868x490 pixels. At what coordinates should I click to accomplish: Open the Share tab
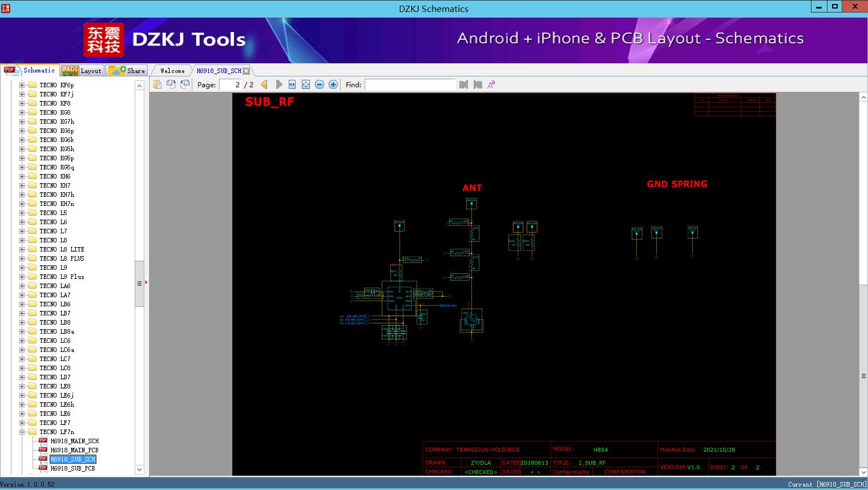pos(127,71)
